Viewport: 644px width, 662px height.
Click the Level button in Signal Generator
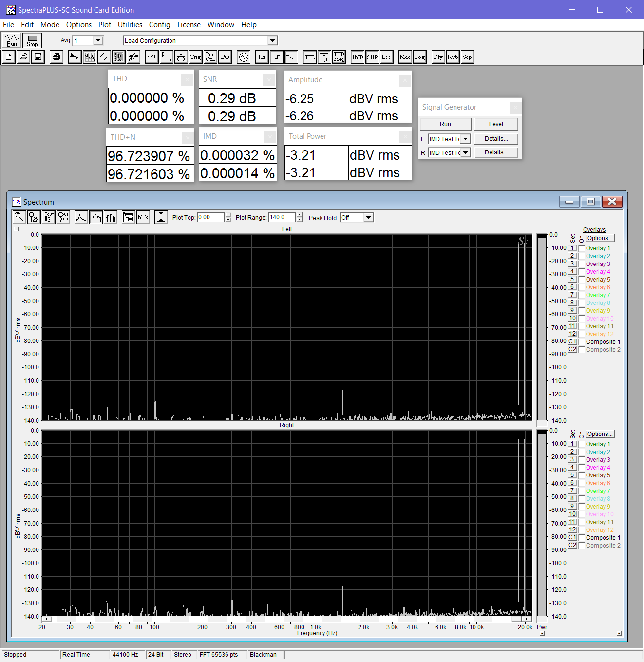pos(496,124)
